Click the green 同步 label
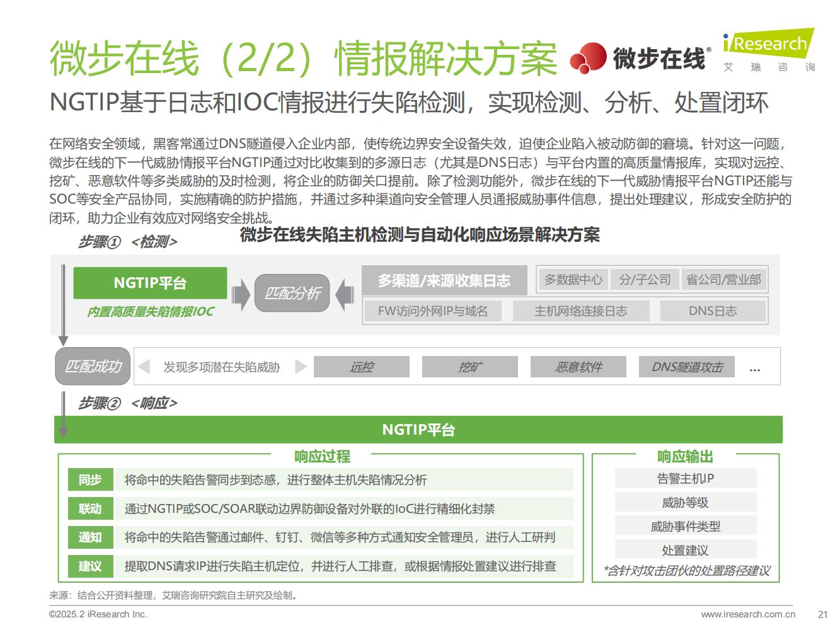Image resolution: width=840 pixels, height=630 pixels. point(90,480)
